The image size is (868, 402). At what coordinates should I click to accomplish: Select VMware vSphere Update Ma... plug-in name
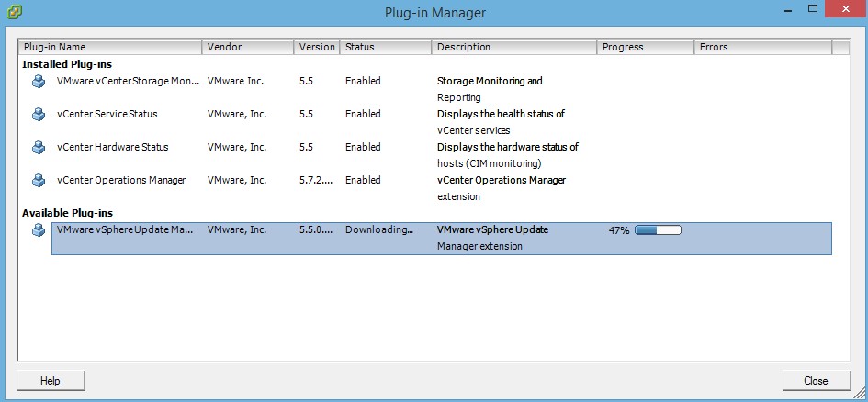(125, 229)
